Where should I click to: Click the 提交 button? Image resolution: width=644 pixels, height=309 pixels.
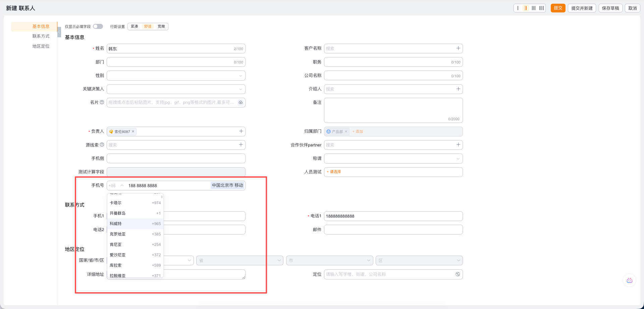pyautogui.click(x=558, y=8)
